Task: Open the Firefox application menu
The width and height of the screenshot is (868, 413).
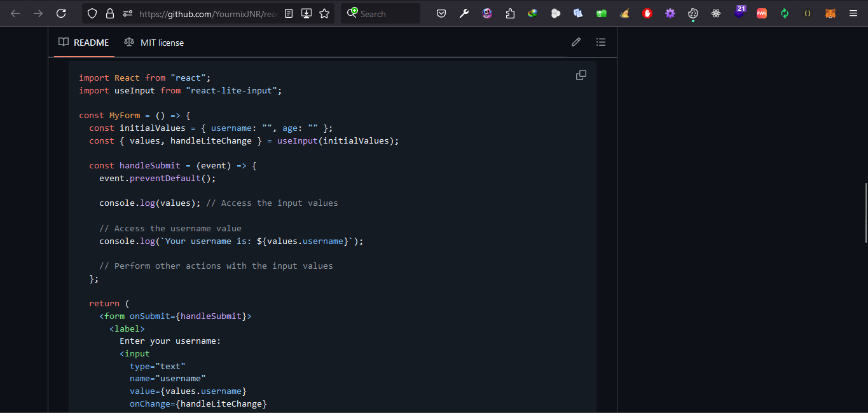Action: pos(853,13)
